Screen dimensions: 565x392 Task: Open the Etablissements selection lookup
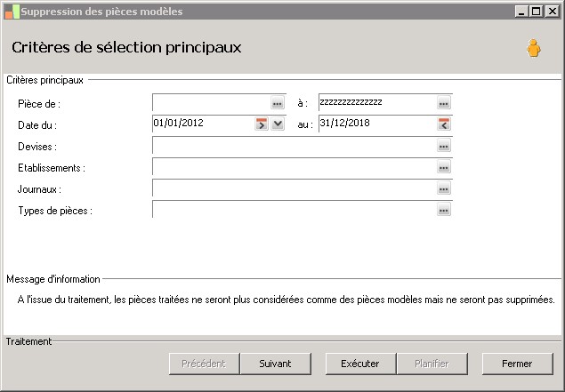pos(444,167)
